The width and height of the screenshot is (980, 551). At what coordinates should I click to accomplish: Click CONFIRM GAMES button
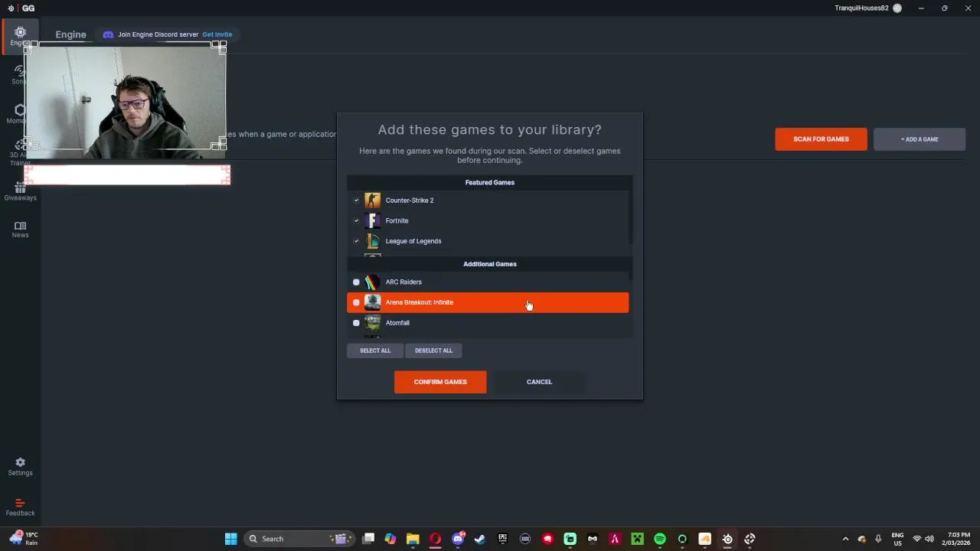(440, 382)
